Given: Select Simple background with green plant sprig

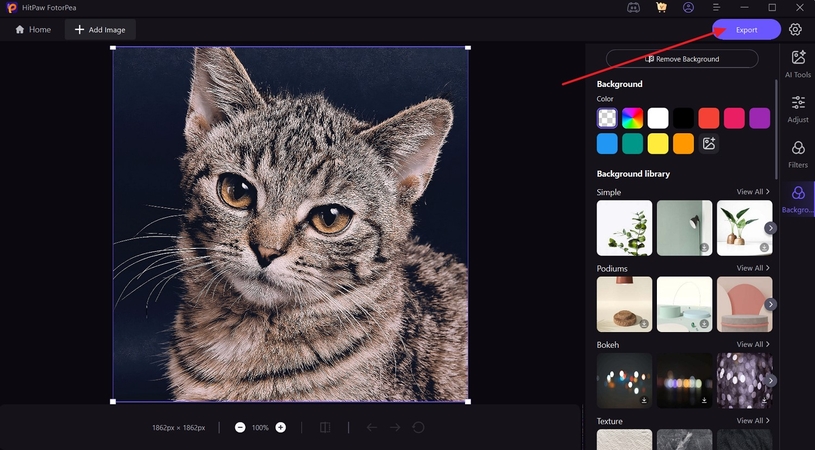Looking at the screenshot, I should [624, 228].
